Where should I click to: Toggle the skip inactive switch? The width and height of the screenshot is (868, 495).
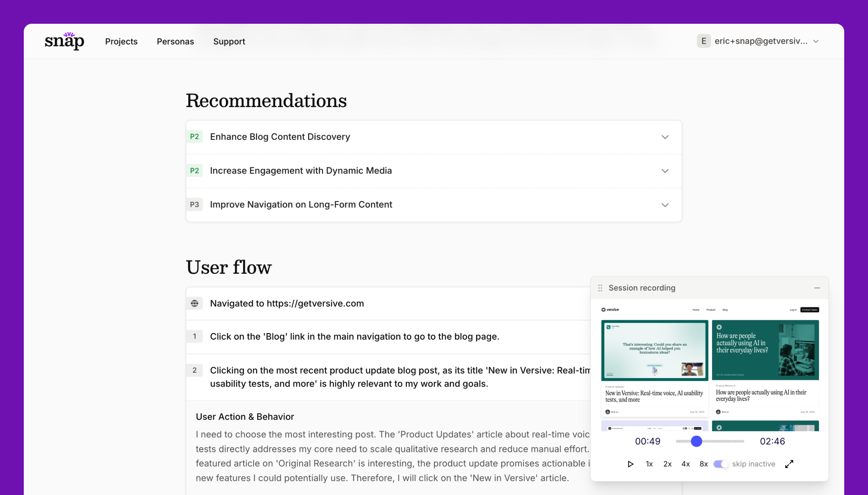[721, 464]
